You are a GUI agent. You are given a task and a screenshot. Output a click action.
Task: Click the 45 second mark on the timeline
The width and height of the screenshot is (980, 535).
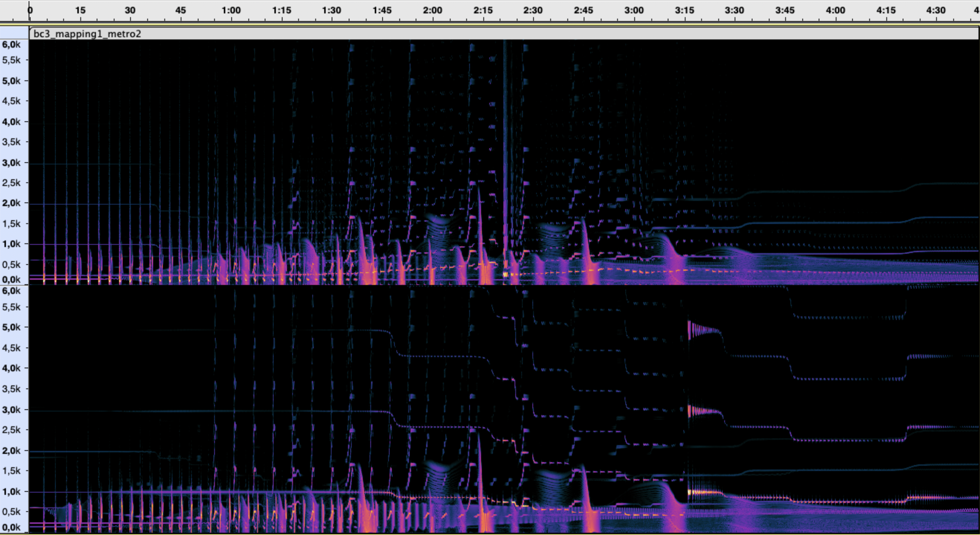(x=180, y=10)
